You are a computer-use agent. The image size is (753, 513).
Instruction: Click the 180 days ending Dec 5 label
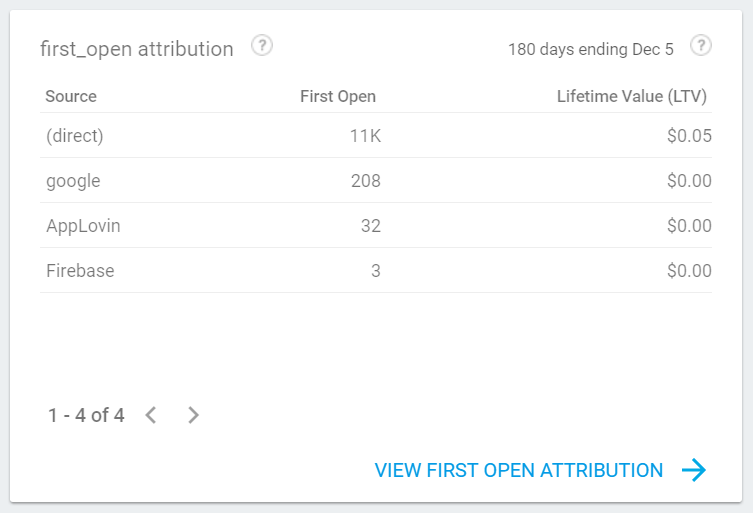click(591, 48)
